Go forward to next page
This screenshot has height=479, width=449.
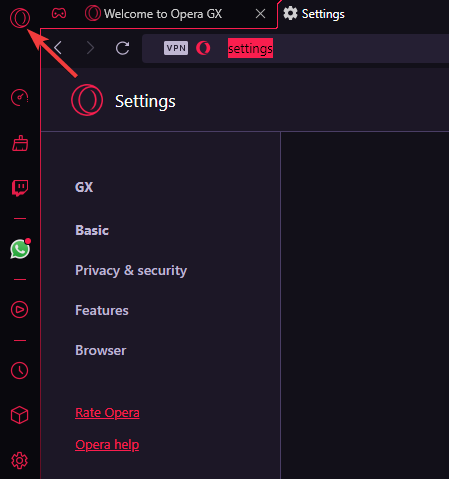pos(90,48)
